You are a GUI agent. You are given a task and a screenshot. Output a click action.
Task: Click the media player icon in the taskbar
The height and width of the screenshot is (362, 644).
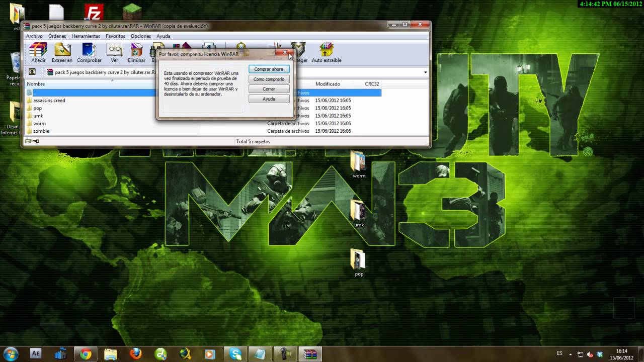coord(210,354)
